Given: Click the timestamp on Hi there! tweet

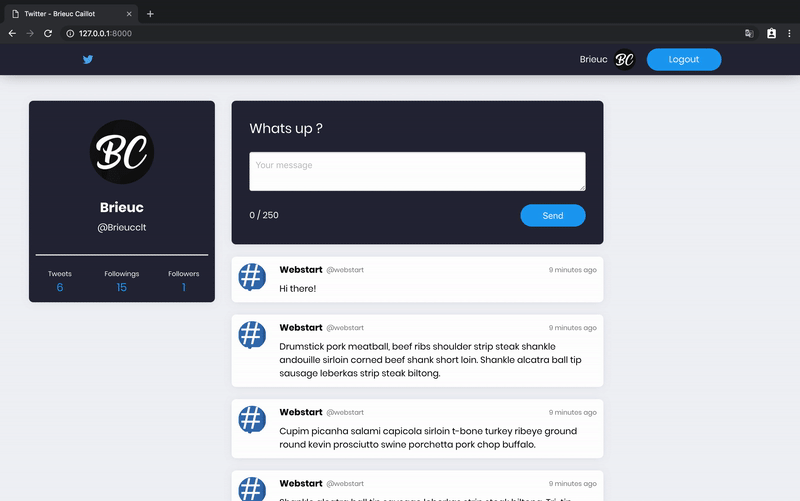Looking at the screenshot, I should (x=572, y=270).
